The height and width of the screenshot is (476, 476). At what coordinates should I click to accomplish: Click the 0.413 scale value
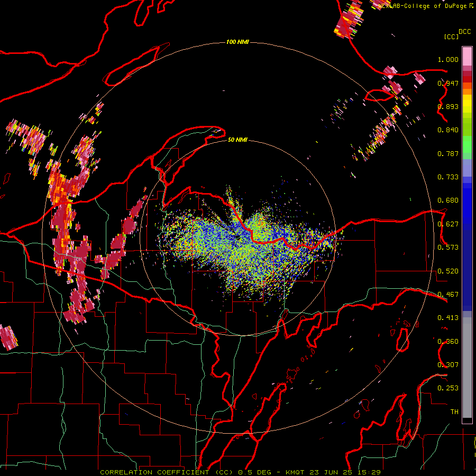coord(448,318)
